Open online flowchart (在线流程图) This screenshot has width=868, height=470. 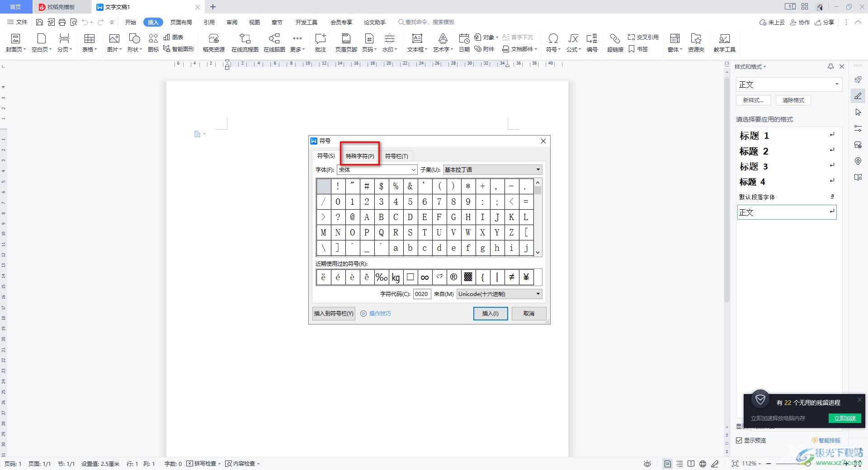[245, 43]
